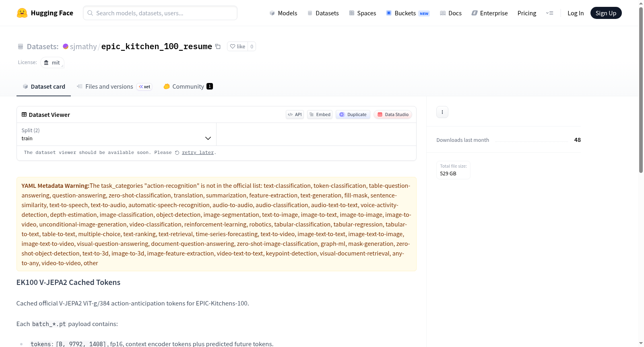
Task: Click the NEW badge beside Buckets
Action: click(424, 13)
